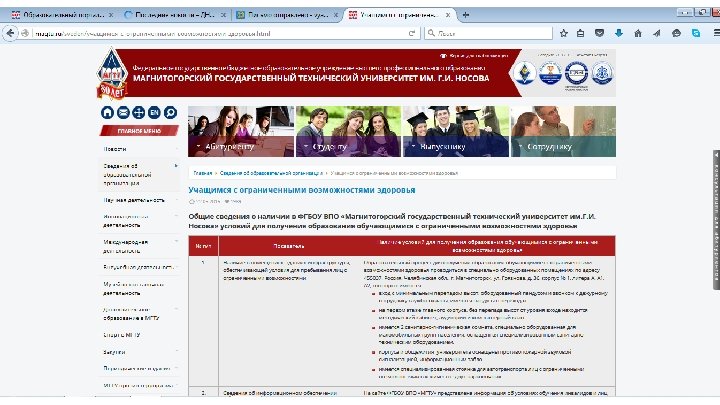Screen dimensions: 720x405
Task: Open the bookmarks list clipboard icon
Action: pos(580,33)
